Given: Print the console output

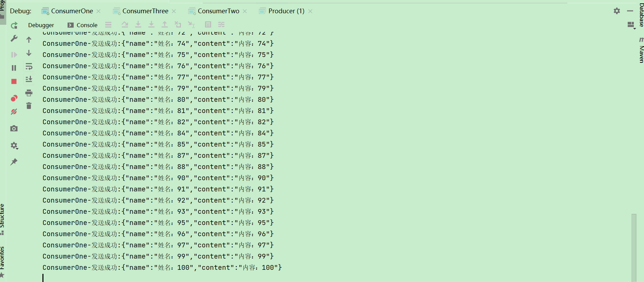Looking at the screenshot, I should [29, 93].
